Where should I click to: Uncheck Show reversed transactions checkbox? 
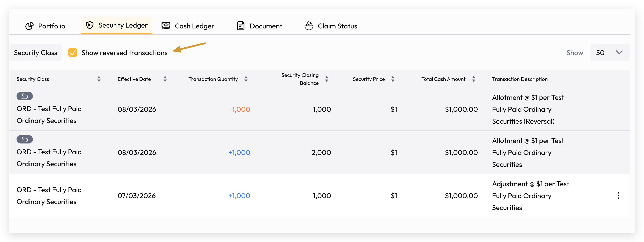pos(73,53)
